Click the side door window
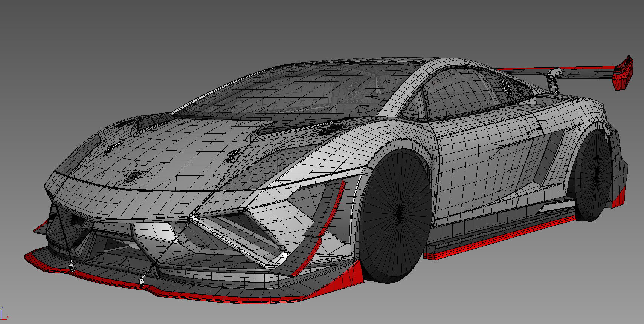 coord(463,92)
